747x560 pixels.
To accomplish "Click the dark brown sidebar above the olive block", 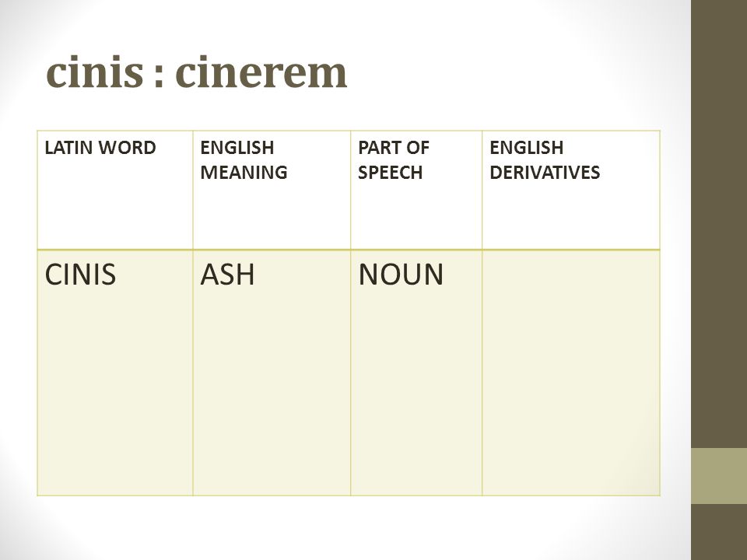I will click(x=719, y=224).
